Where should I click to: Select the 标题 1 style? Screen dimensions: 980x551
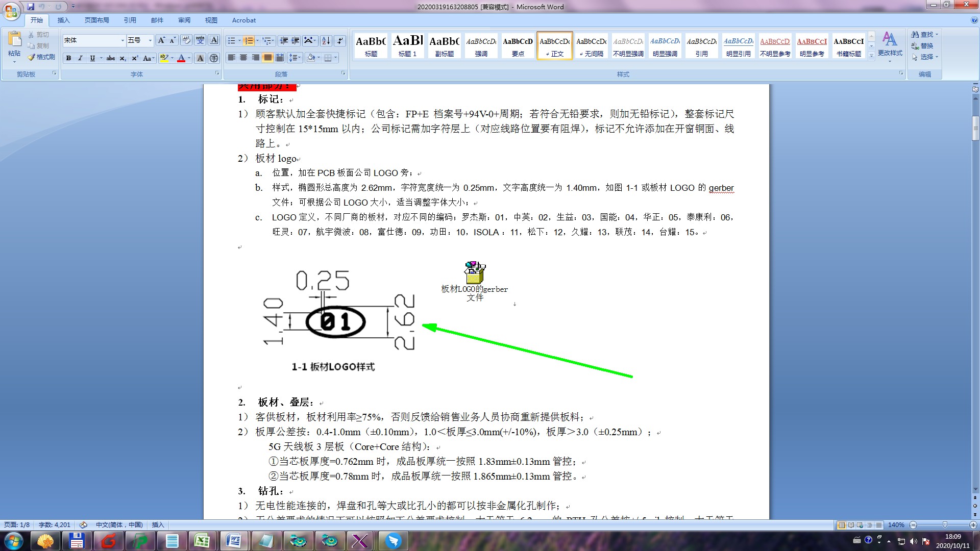tap(407, 45)
